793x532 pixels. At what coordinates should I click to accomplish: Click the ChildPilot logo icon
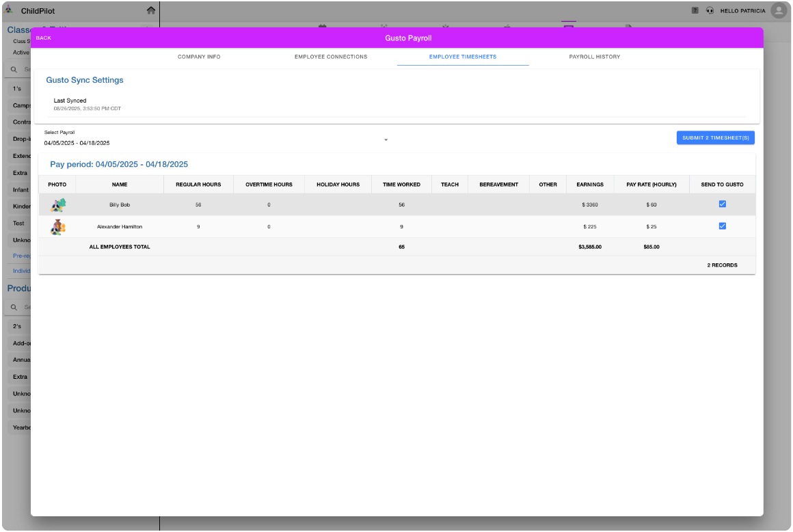pyautogui.click(x=9, y=10)
